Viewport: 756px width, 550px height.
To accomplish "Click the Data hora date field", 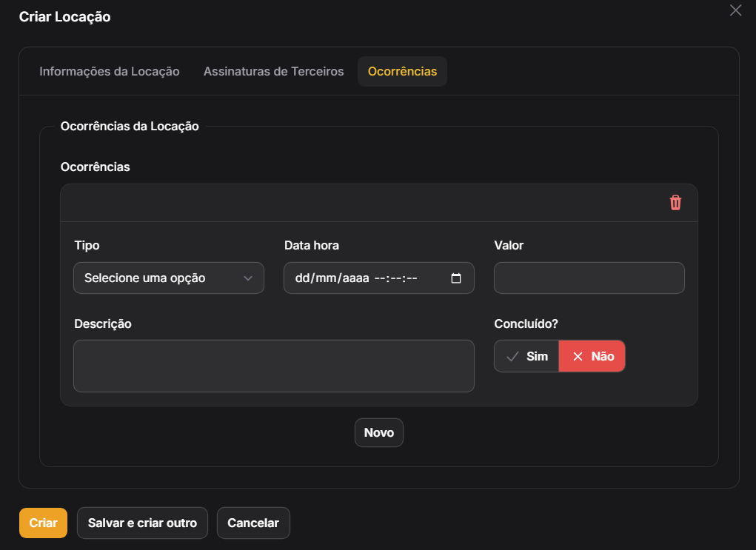I will pos(379,278).
